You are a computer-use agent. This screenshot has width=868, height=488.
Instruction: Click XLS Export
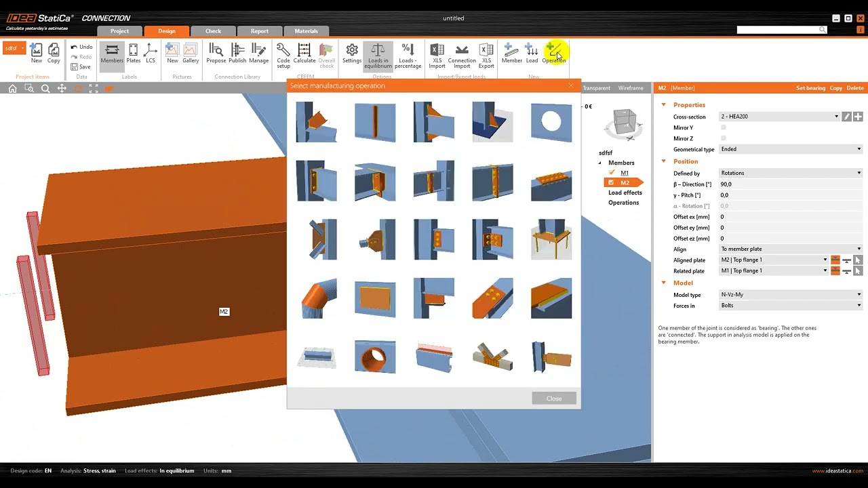(486, 56)
